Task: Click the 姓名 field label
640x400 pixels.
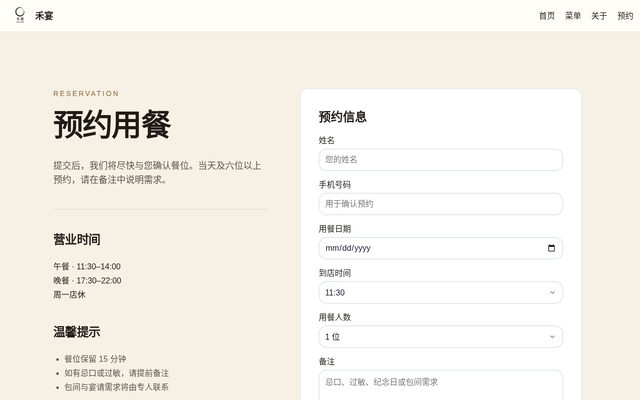Action: [327, 140]
